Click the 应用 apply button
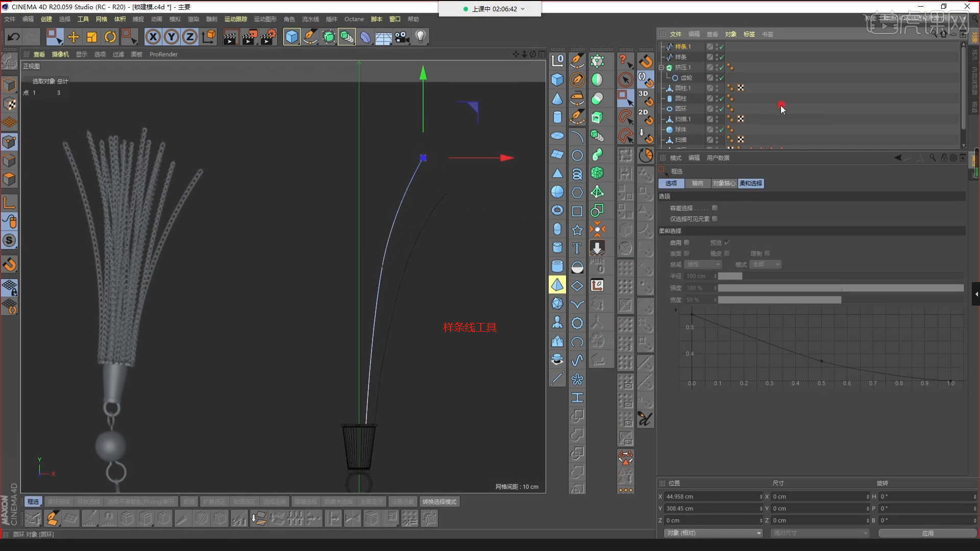 click(x=927, y=533)
